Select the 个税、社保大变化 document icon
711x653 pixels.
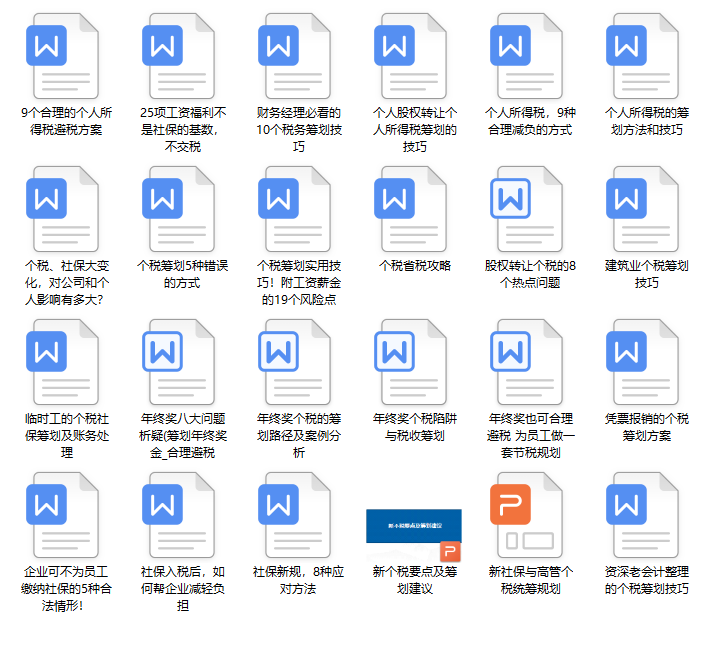point(63,209)
